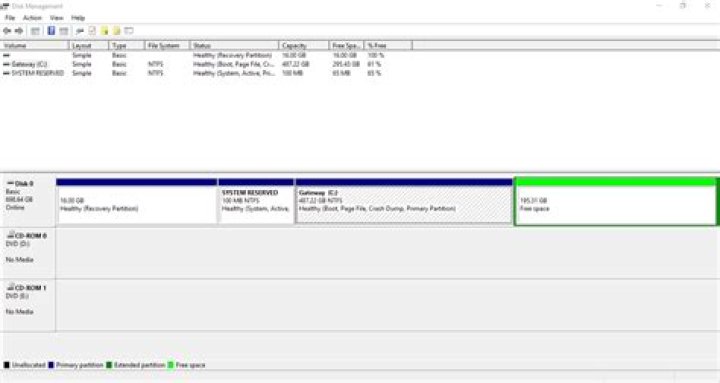Click 'Healthy (Boot, Page File' status cell in list
The image size is (720, 383).
pos(233,64)
